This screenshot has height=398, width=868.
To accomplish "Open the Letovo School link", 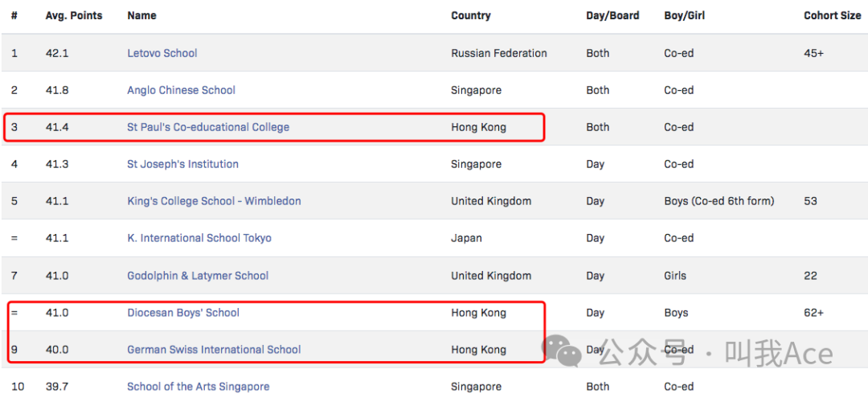I will (162, 53).
